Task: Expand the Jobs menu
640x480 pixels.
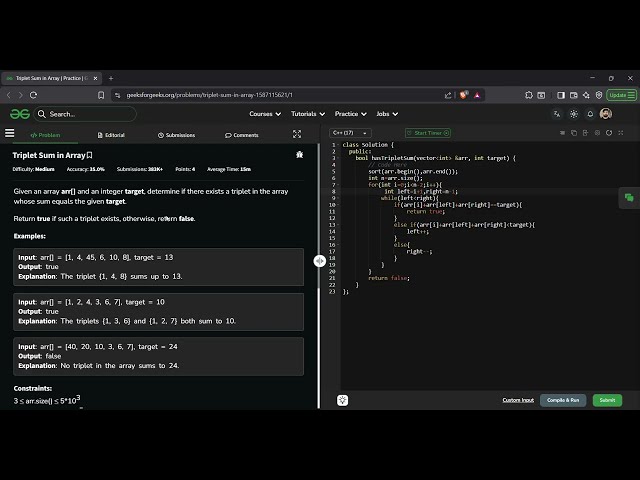Action: (x=387, y=114)
